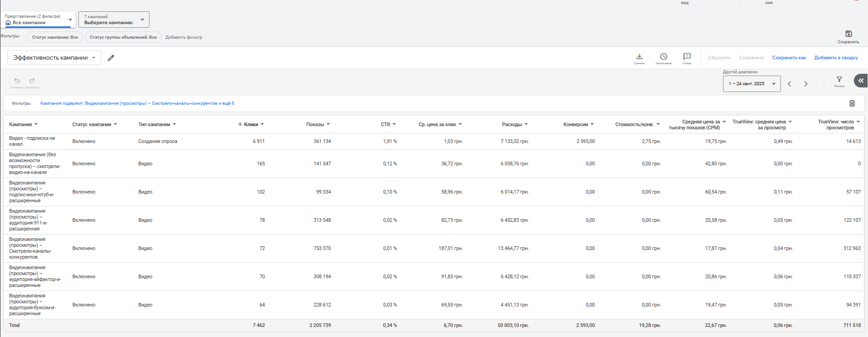Click Добавить в сводку

coord(836,58)
